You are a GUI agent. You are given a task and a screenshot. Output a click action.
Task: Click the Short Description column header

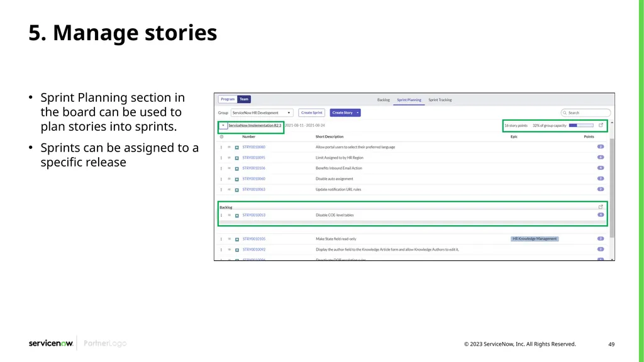point(330,136)
